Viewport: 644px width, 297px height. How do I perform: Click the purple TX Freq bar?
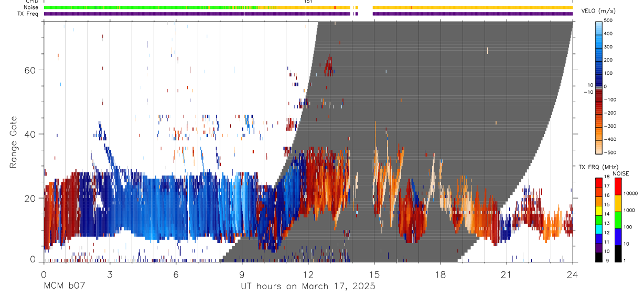(x=308, y=14)
